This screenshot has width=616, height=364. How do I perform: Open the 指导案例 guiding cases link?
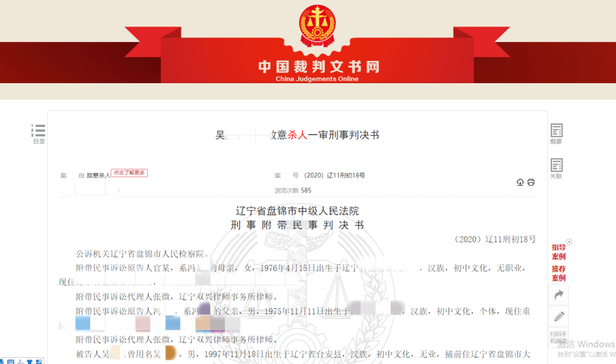pos(558,252)
